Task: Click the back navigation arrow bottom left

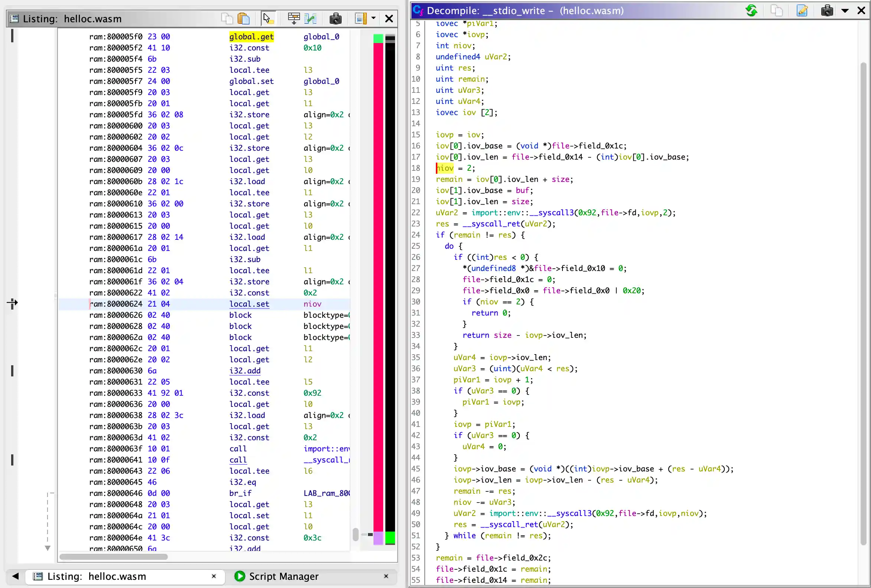Action: tap(14, 576)
